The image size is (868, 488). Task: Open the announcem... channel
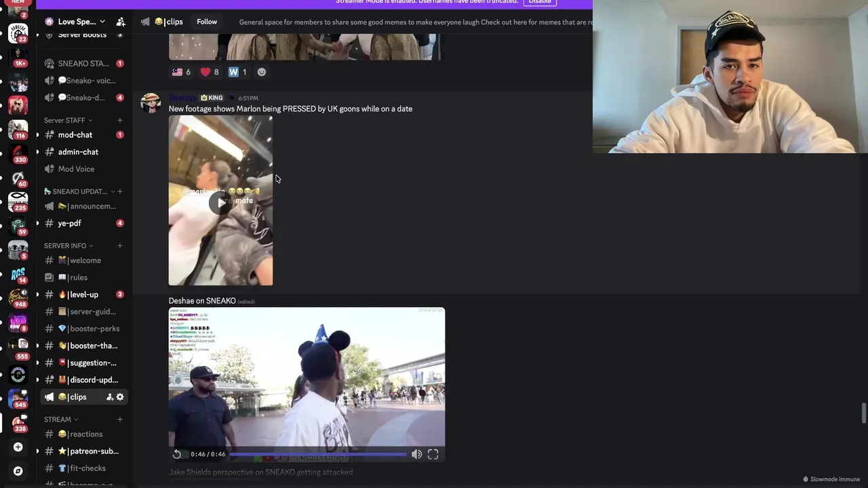pyautogui.click(x=84, y=206)
